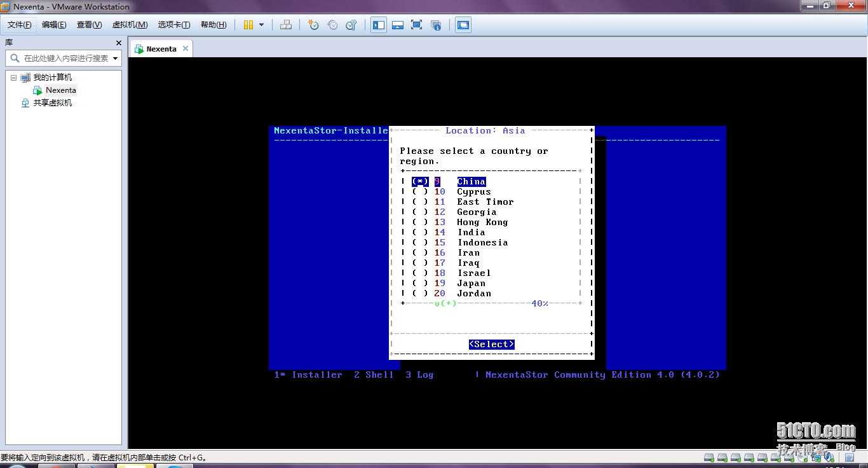Open the power options dropdown arrow

pyautogui.click(x=261, y=25)
